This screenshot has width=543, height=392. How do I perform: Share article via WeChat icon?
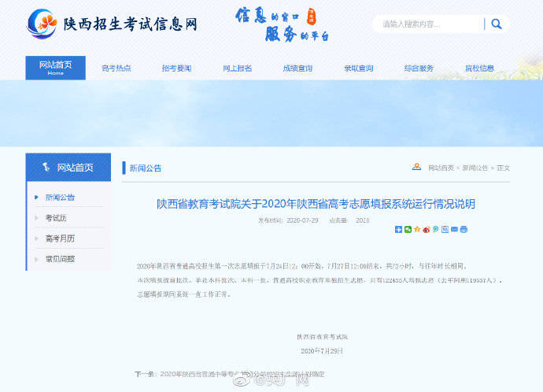pos(408,229)
